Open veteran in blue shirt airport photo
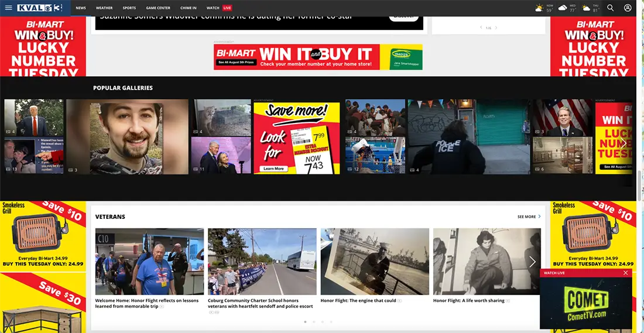Viewport: 644px width, 333px height. [149, 262]
